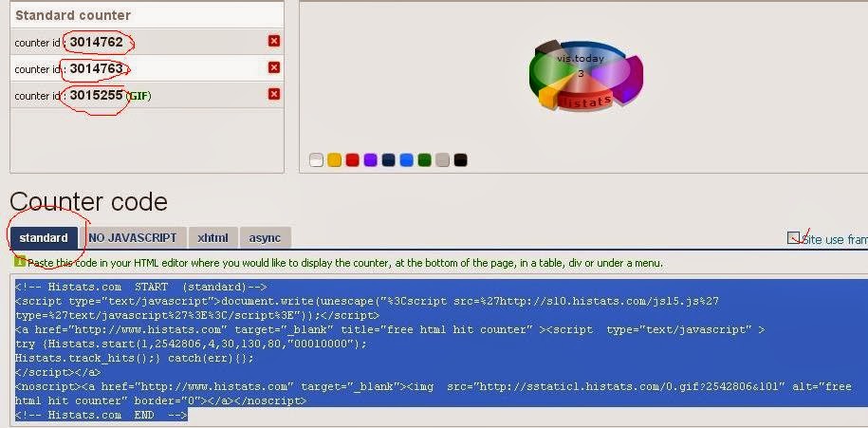Toggle the Site use frames checkbox

coord(793,237)
